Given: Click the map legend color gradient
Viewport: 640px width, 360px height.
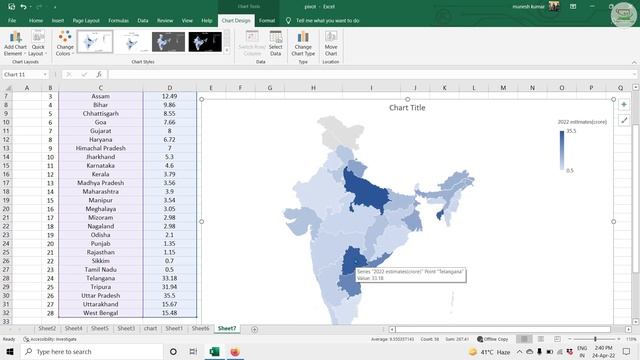Looking at the screenshot, I should click(x=562, y=150).
